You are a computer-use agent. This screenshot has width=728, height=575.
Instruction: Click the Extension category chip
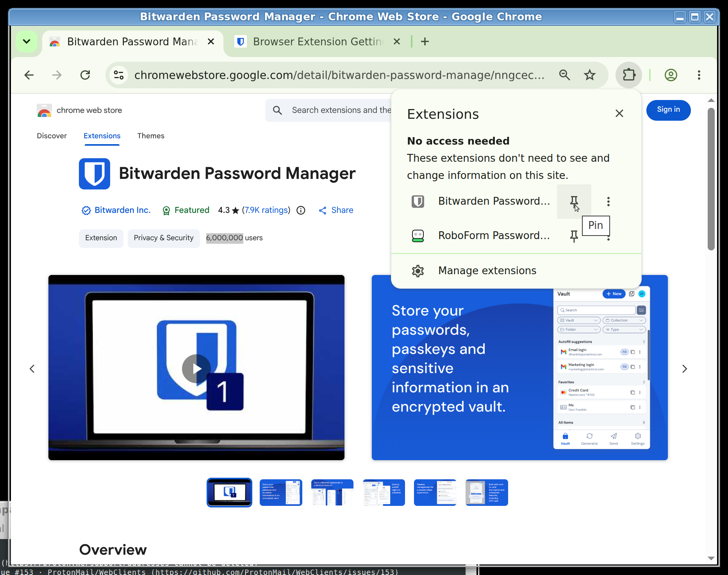click(101, 238)
